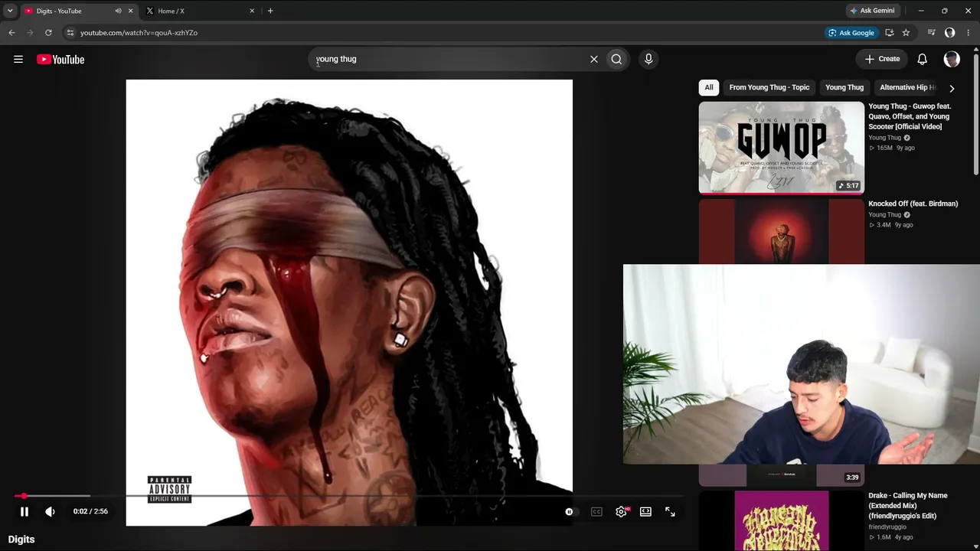980x551 pixels.
Task: Visit friendlyruggio channel link
Action: click(887, 527)
